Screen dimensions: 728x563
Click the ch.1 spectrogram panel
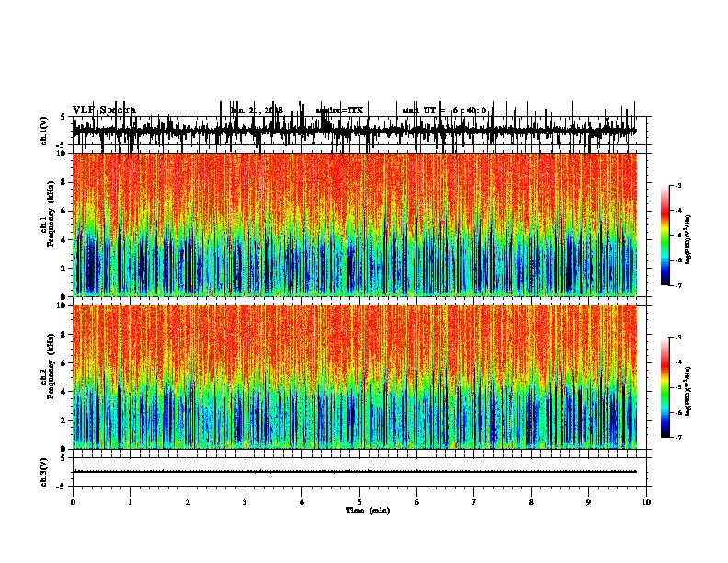(x=355, y=224)
